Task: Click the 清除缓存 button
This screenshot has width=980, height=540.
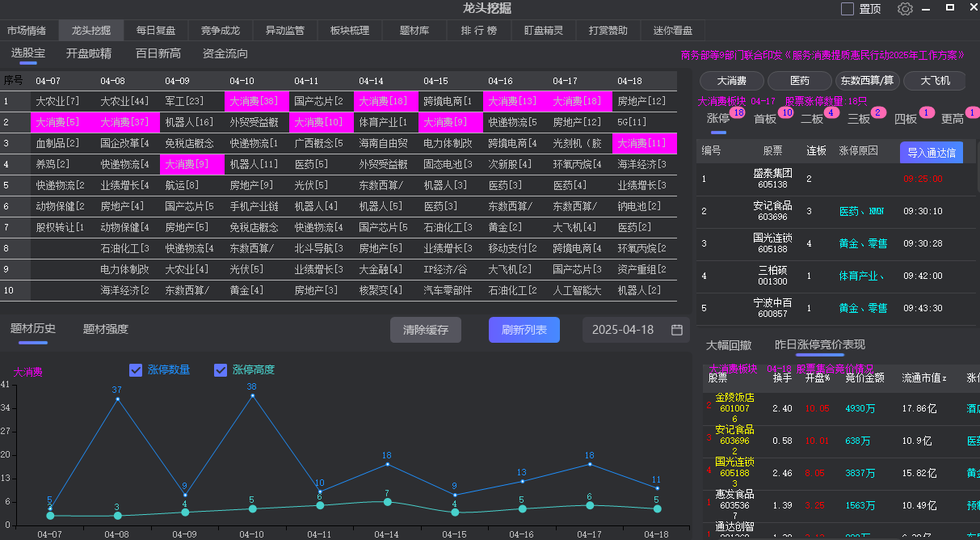Action: pyautogui.click(x=425, y=330)
